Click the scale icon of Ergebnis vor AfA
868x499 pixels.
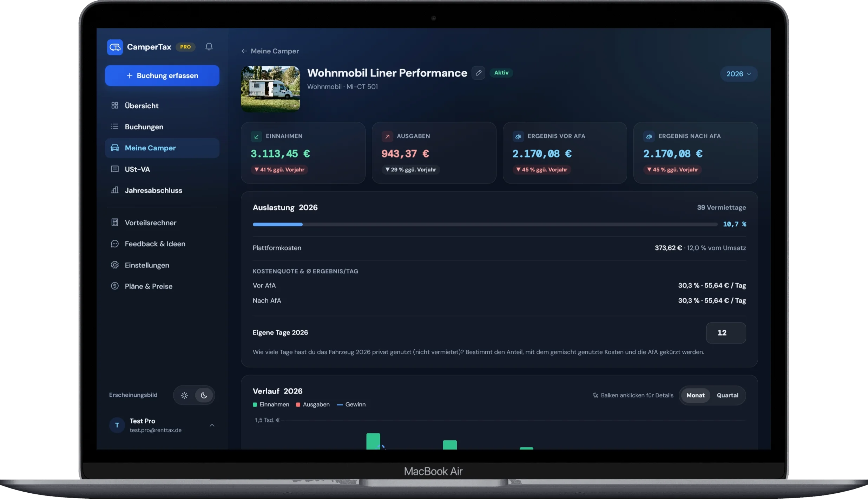click(x=518, y=136)
